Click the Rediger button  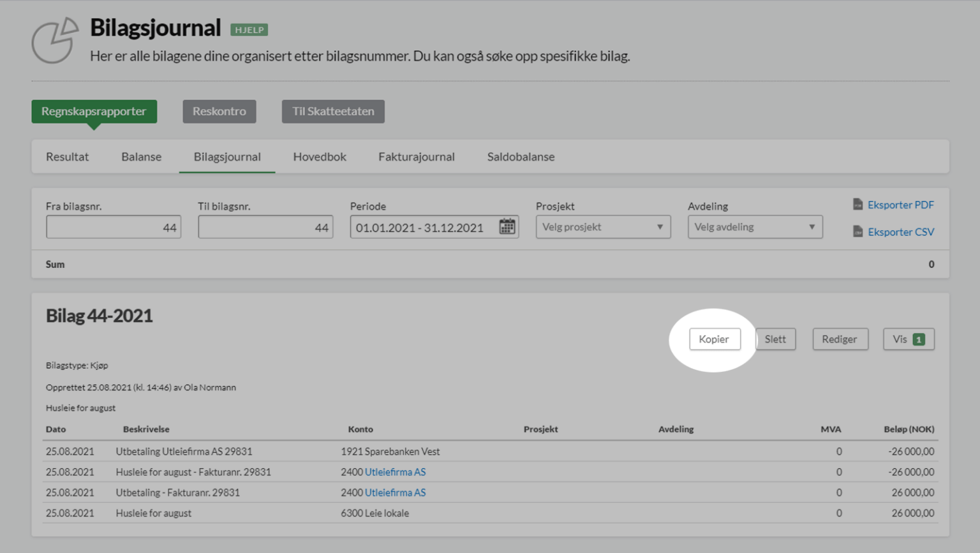[840, 339]
